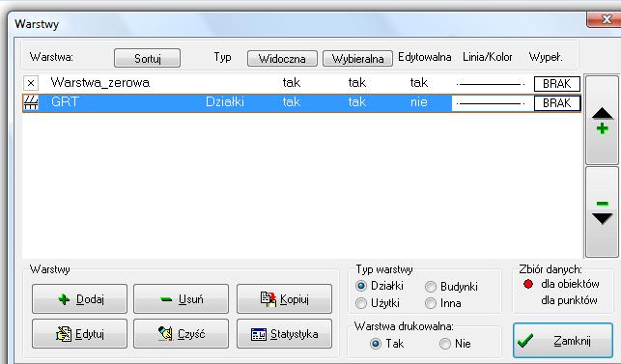The width and height of the screenshot is (621, 364).
Task: Toggle editable 'tak' for Warstwa_zerowa
Action: point(418,83)
